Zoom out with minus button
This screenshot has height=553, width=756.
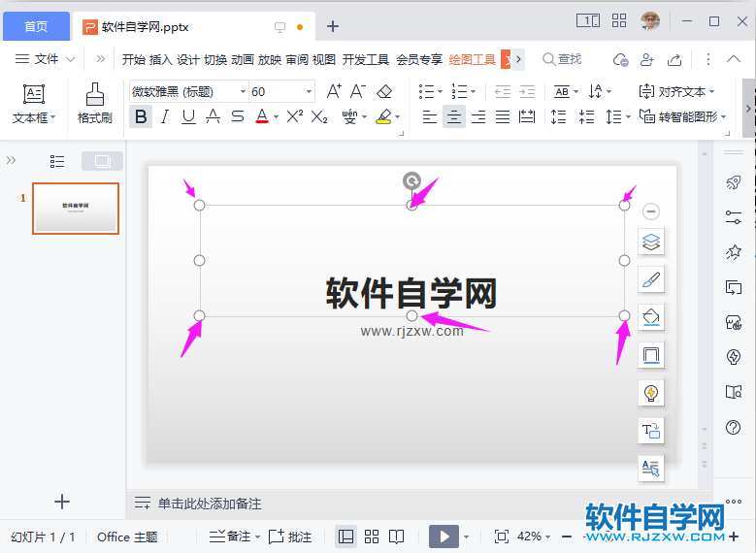pyautogui.click(x=567, y=537)
